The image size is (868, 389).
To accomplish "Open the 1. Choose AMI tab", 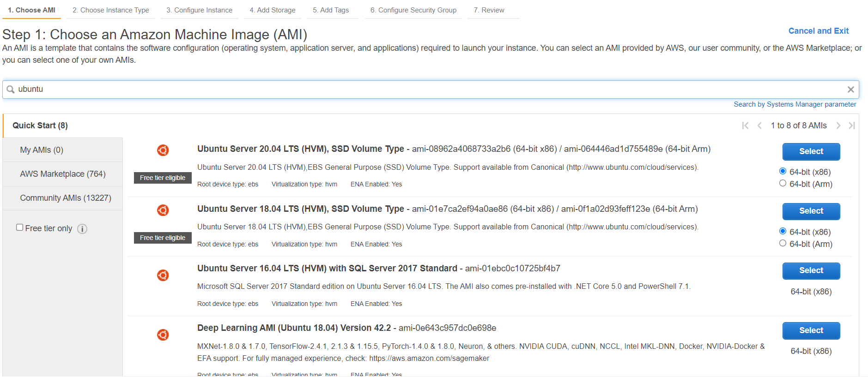I will coord(31,10).
